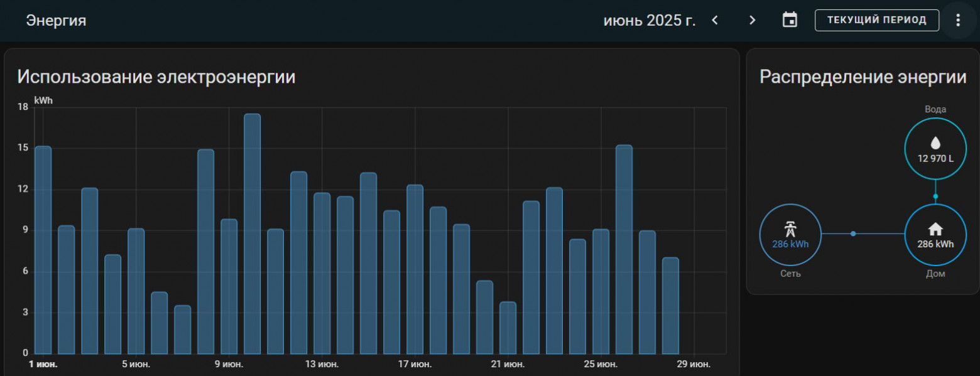This screenshot has height=376, width=980.
Task: Open options via the vertical ellipsis control
Action: pos(958,19)
